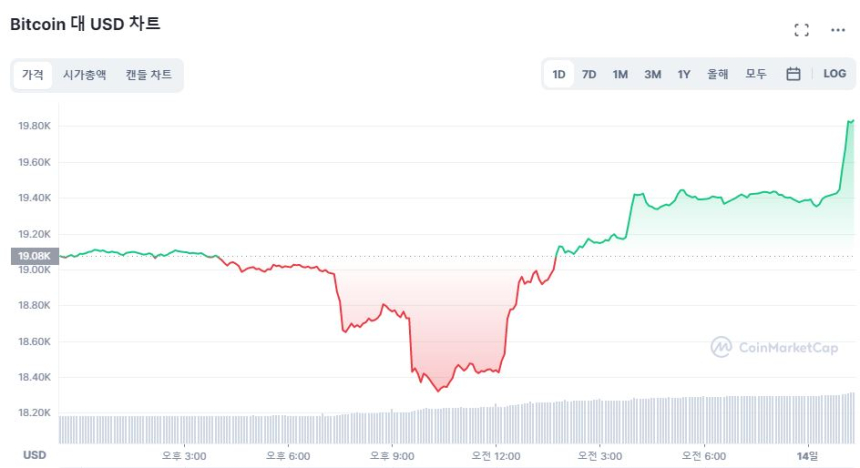Open the calendar date range picker

pyautogui.click(x=793, y=74)
